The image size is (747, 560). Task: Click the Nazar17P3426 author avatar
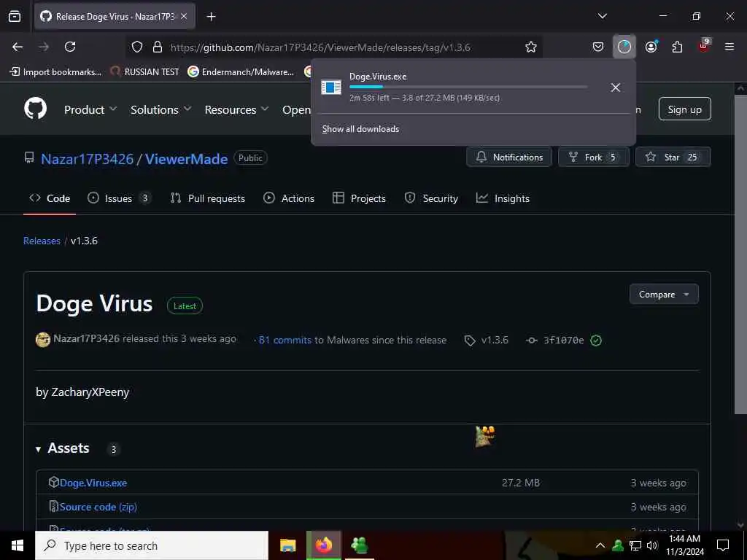tap(43, 340)
